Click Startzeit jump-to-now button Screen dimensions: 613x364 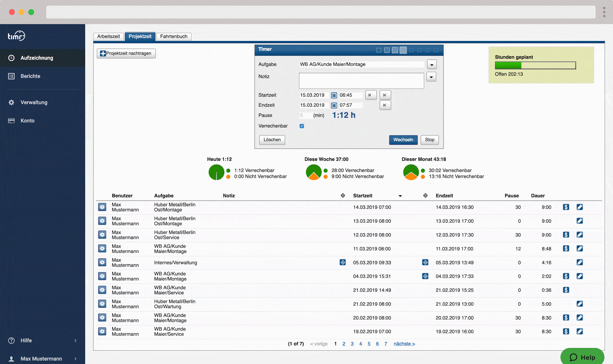[x=385, y=95]
